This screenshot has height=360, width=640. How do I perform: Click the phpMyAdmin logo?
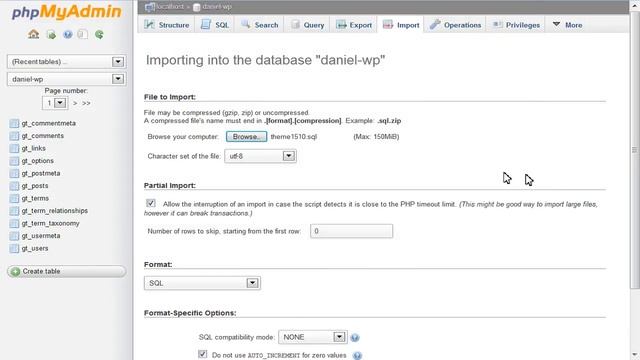67,11
